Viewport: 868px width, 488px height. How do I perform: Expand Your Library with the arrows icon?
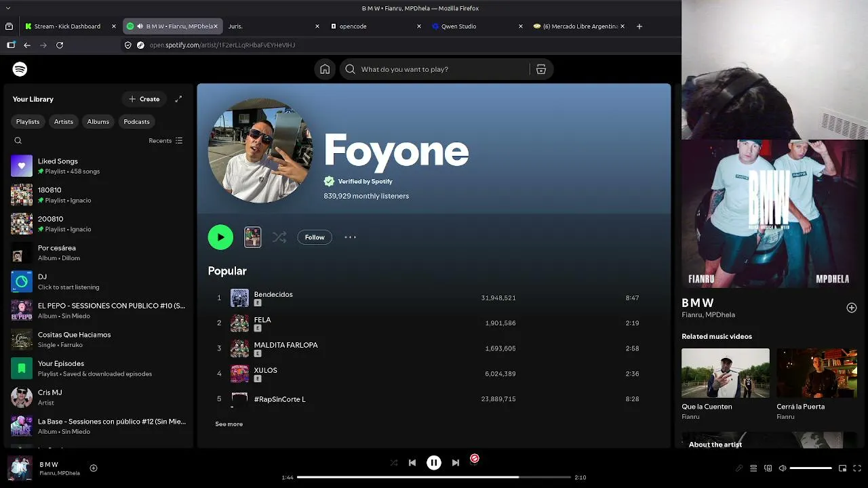click(x=178, y=99)
